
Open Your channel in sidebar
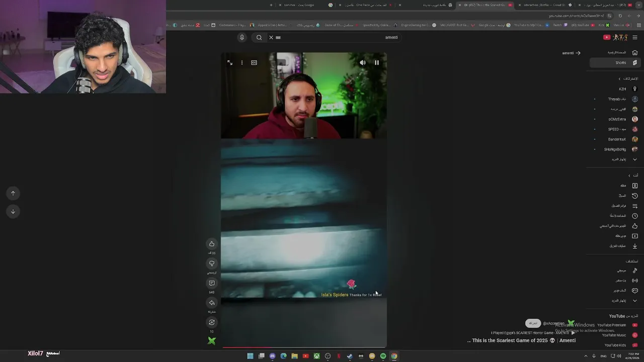coord(615,186)
